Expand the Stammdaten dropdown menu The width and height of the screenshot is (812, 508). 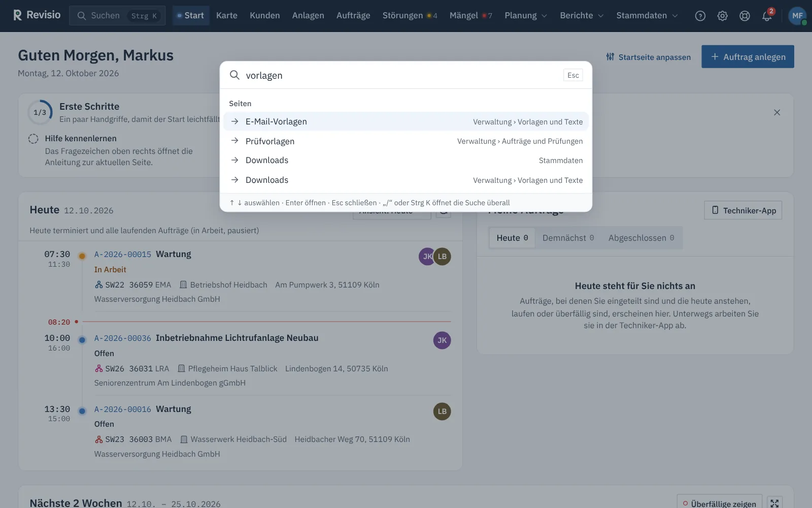[647, 16]
